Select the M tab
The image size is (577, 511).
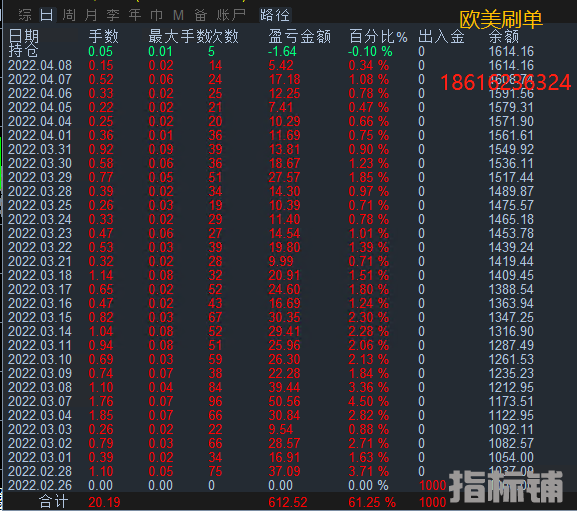coord(178,15)
